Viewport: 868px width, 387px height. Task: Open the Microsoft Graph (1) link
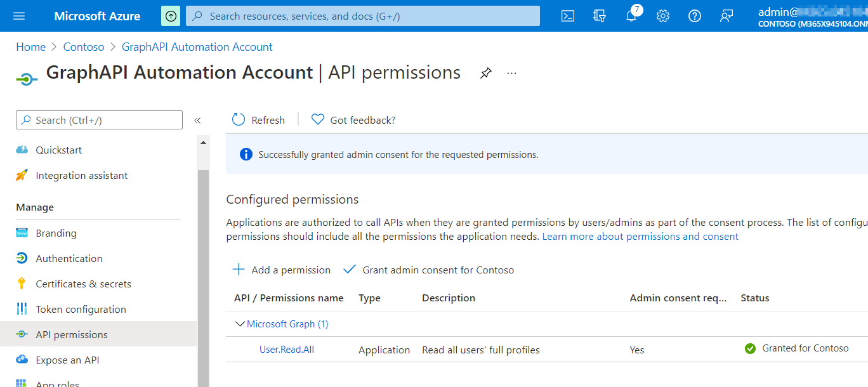(287, 324)
